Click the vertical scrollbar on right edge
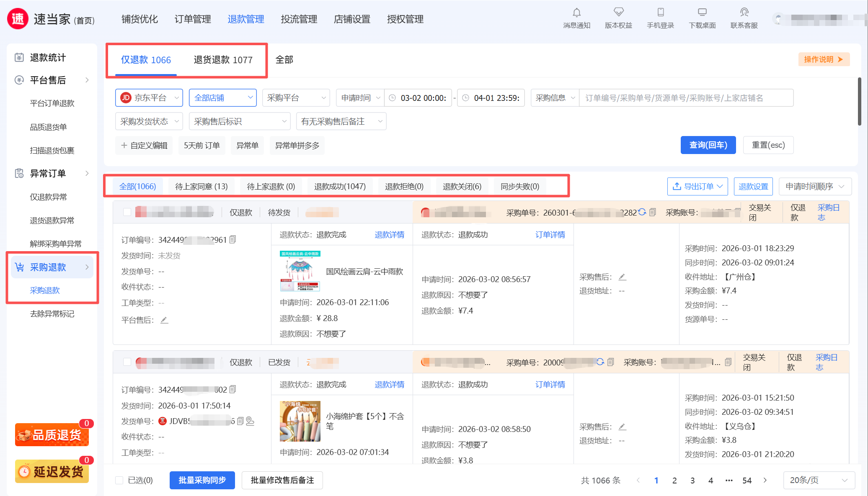This screenshot has height=496, width=868. [859, 102]
